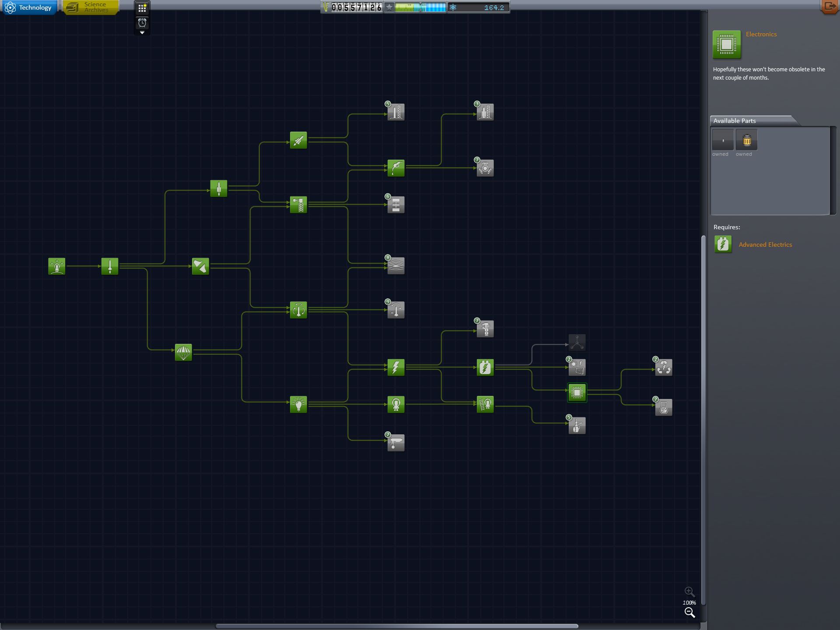840x630 pixels.
Task: Select the highlighted Electronics microchip node in tree
Action: pos(577,393)
